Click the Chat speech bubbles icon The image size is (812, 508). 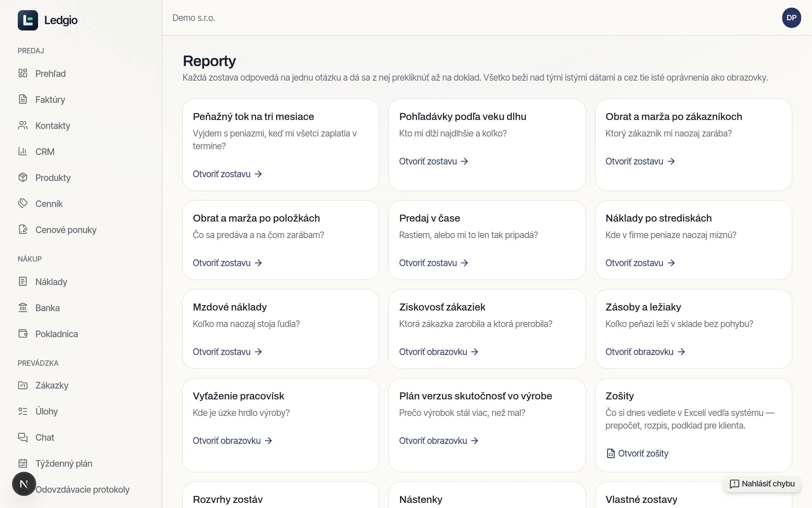(x=23, y=437)
